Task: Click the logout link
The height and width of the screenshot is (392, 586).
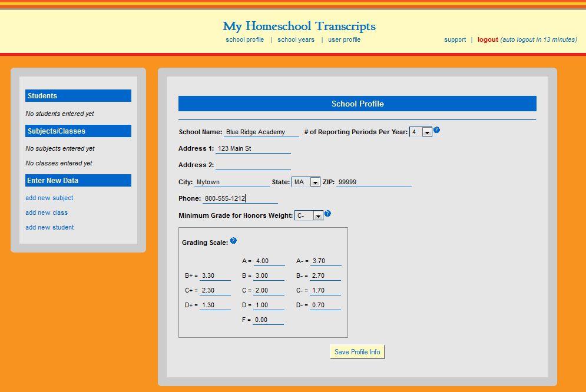Action: click(488, 40)
